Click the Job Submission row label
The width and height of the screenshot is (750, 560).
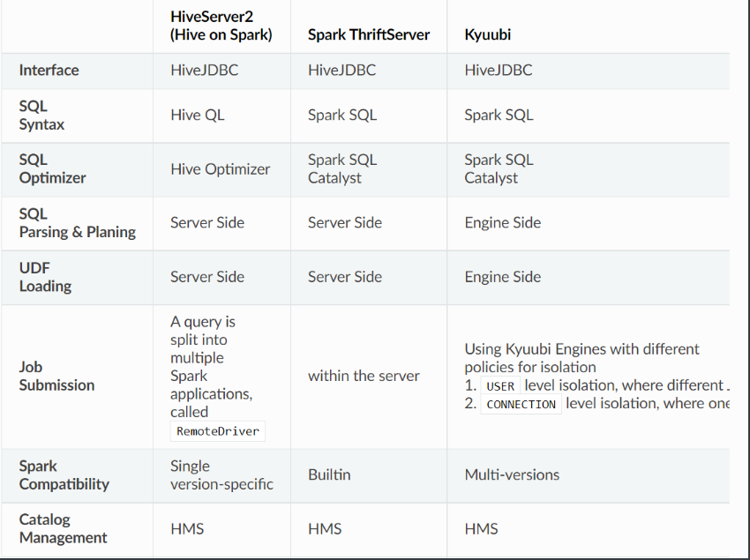(56, 376)
